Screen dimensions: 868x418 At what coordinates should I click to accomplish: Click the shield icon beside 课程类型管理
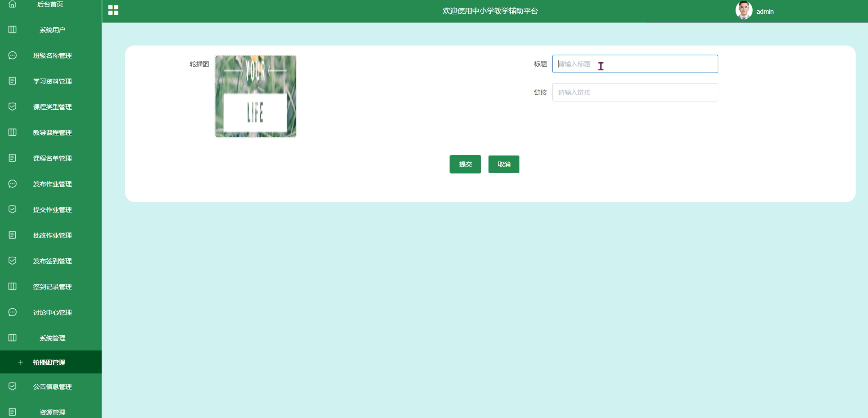(x=12, y=107)
